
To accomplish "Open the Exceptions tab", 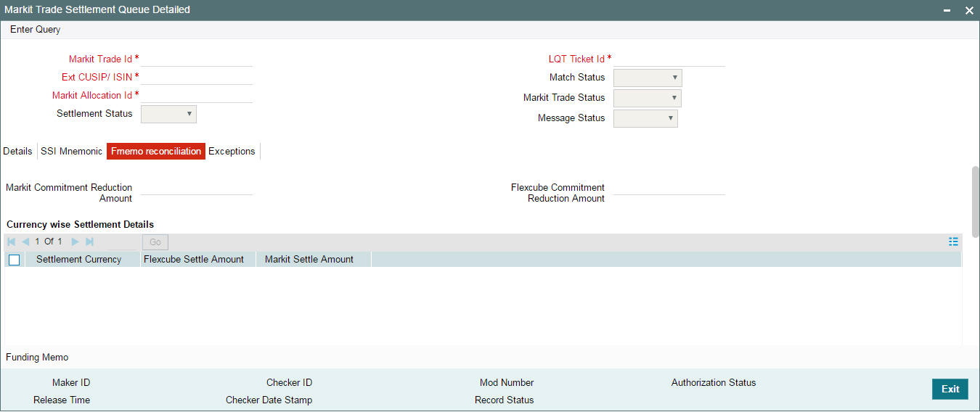I will 232,151.
